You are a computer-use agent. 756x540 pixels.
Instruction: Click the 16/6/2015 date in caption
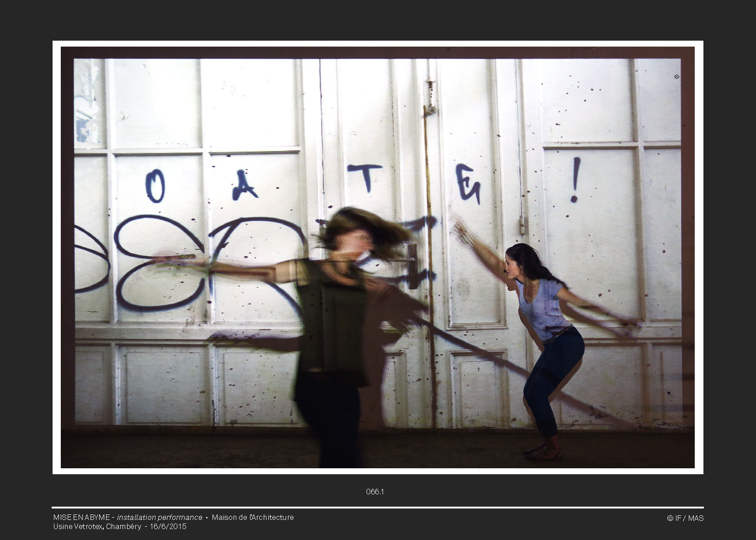(x=168, y=526)
